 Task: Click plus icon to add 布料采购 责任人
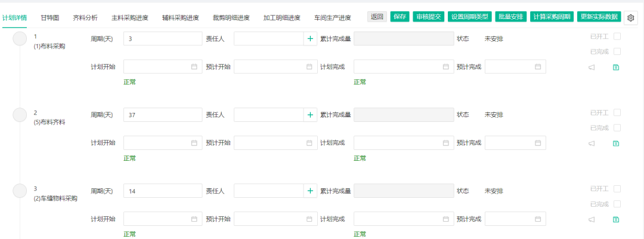click(x=310, y=39)
